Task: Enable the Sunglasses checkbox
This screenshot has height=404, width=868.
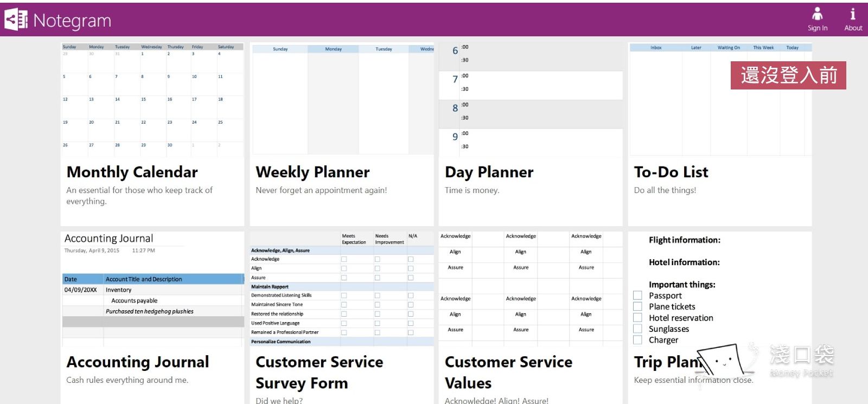Action: pos(638,329)
